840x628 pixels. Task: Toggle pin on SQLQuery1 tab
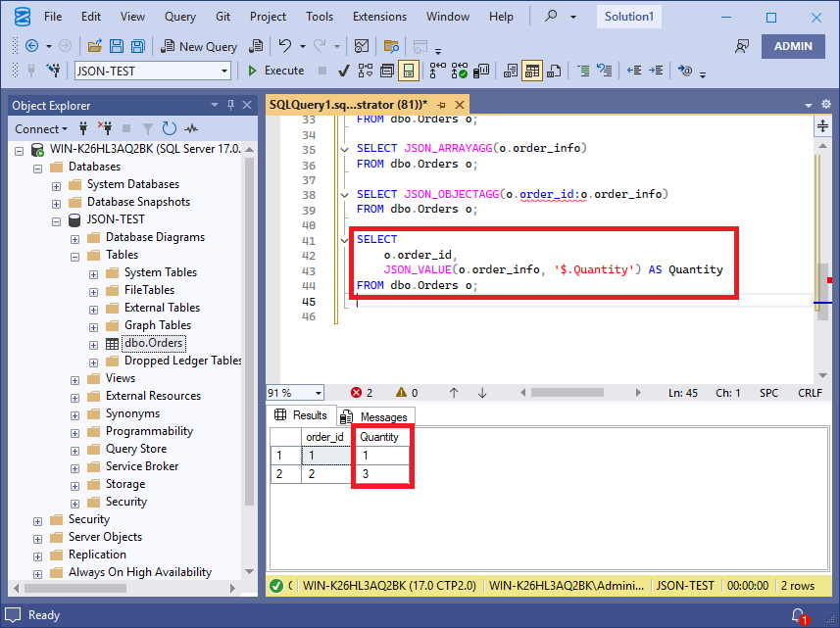441,105
